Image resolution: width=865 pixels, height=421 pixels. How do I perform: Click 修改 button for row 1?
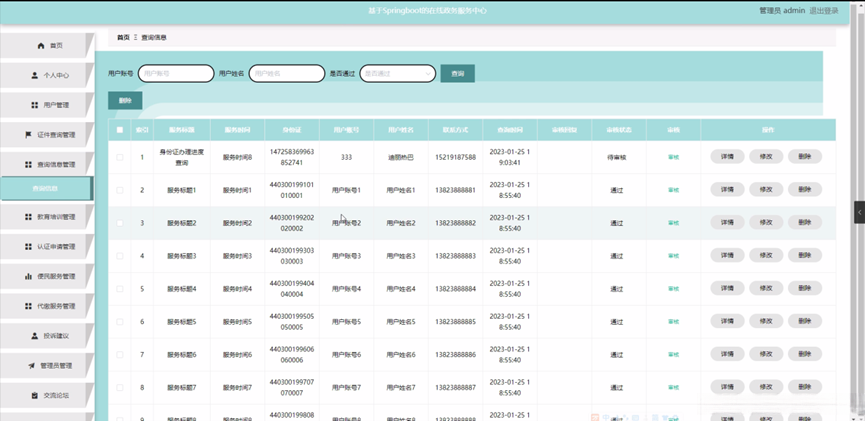point(766,157)
